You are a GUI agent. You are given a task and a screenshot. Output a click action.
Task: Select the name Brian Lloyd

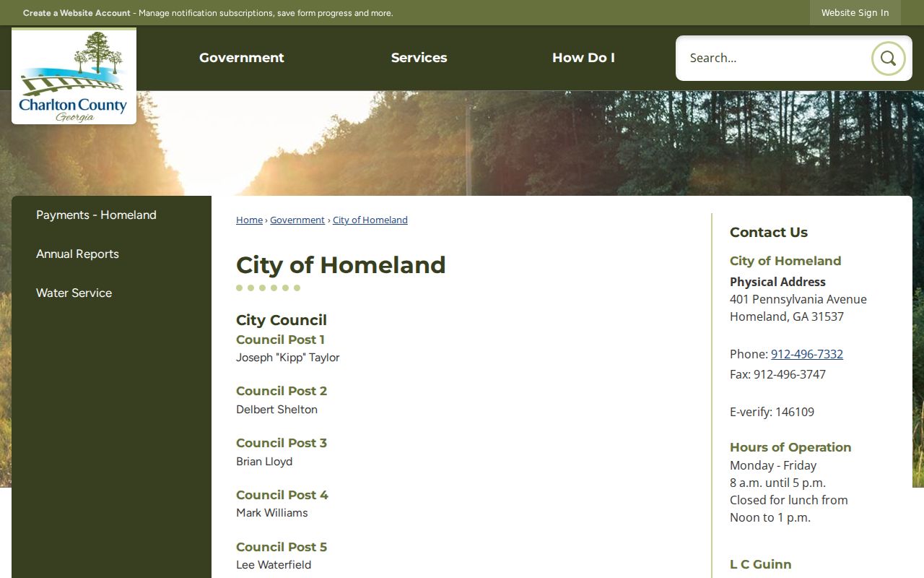[x=264, y=462]
